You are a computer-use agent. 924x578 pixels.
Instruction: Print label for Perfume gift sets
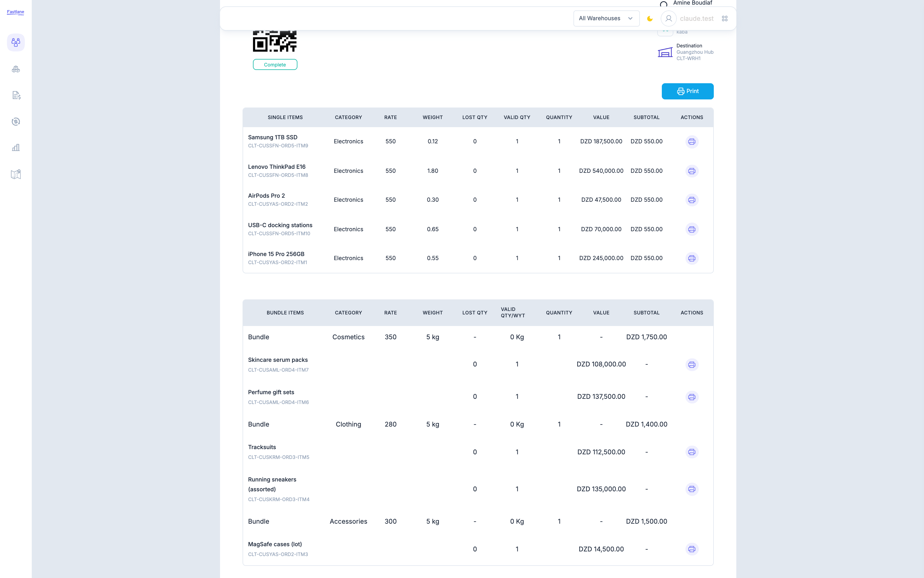click(692, 397)
